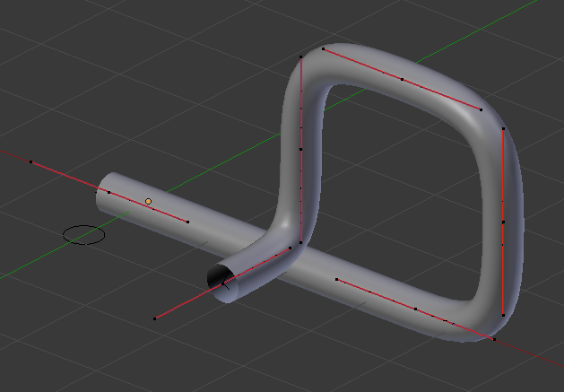Viewport: 564px width, 392px height.
Task: Select the control point at the open dark tube end
Action: pyautogui.click(x=223, y=283)
